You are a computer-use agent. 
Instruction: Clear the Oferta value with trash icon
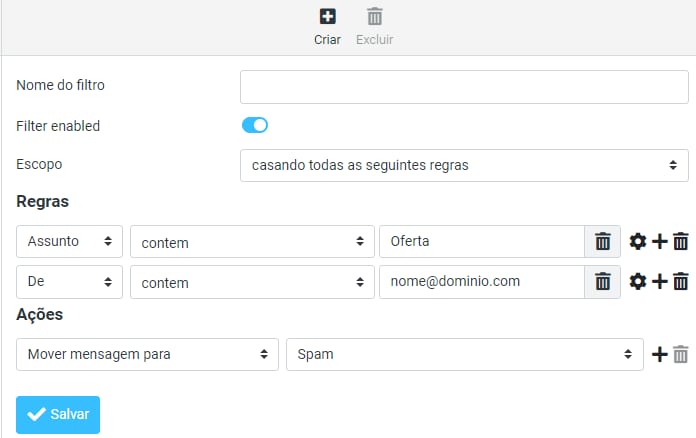coord(602,241)
